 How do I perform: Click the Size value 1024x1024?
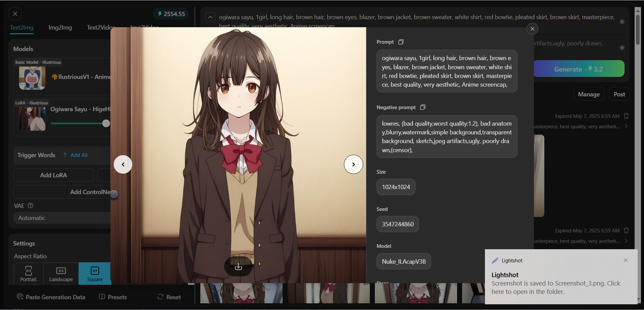click(x=396, y=187)
